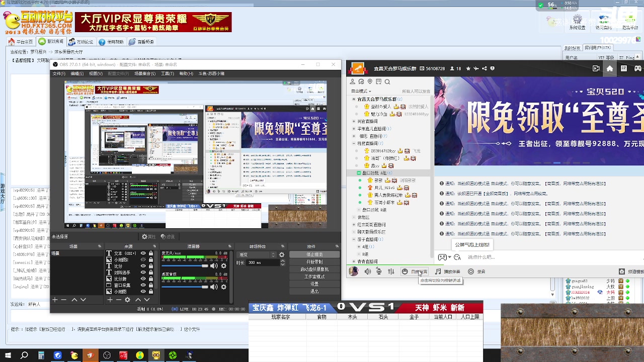Click the 退出 button in OBS

[x=314, y=291]
